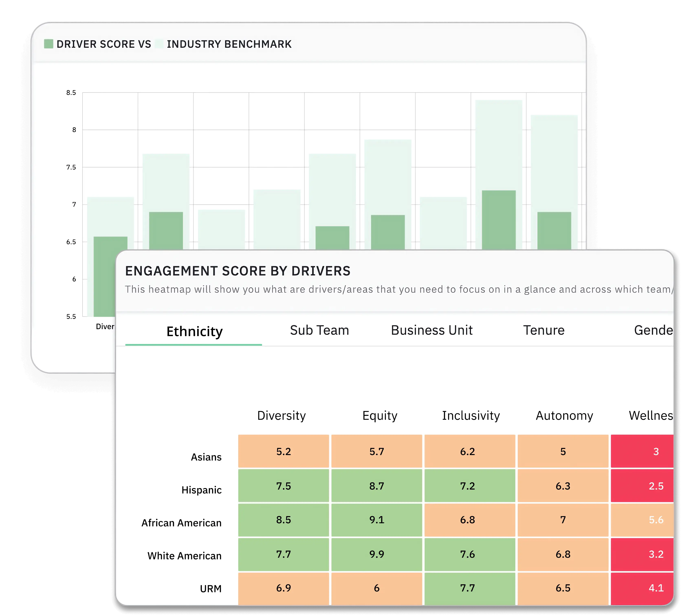
Task: Click the green Driver Score legend swatch
Action: (x=48, y=44)
